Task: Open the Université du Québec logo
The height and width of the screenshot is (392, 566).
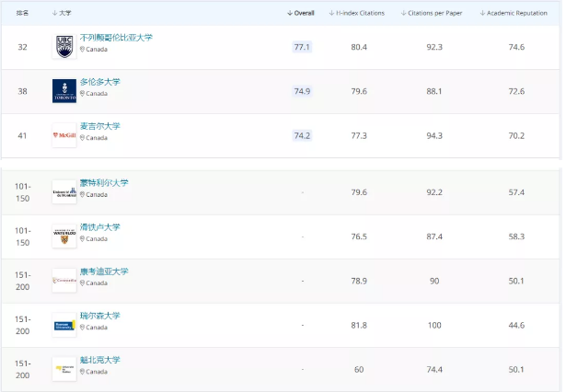Action: click(x=64, y=369)
